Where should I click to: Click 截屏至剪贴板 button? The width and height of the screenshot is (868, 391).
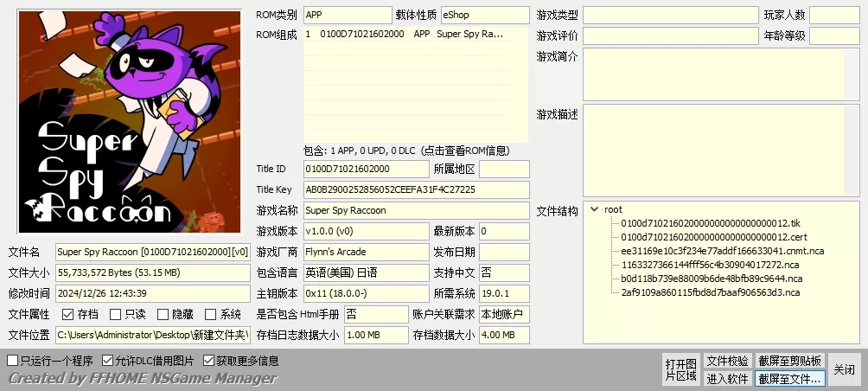coord(790,361)
